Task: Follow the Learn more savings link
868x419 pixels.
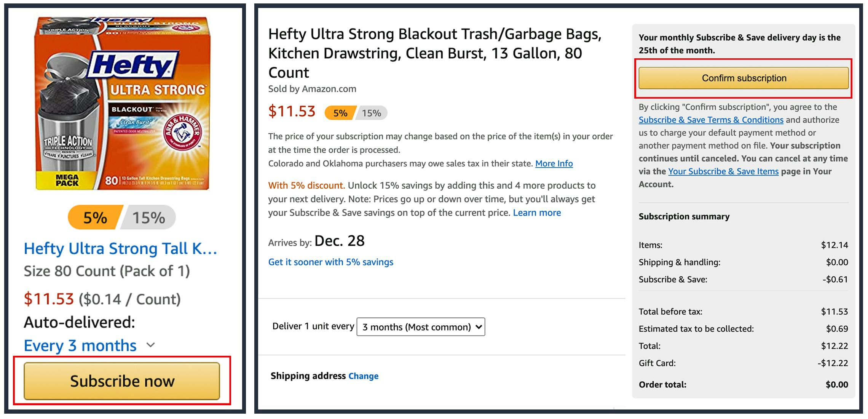Action: [537, 213]
